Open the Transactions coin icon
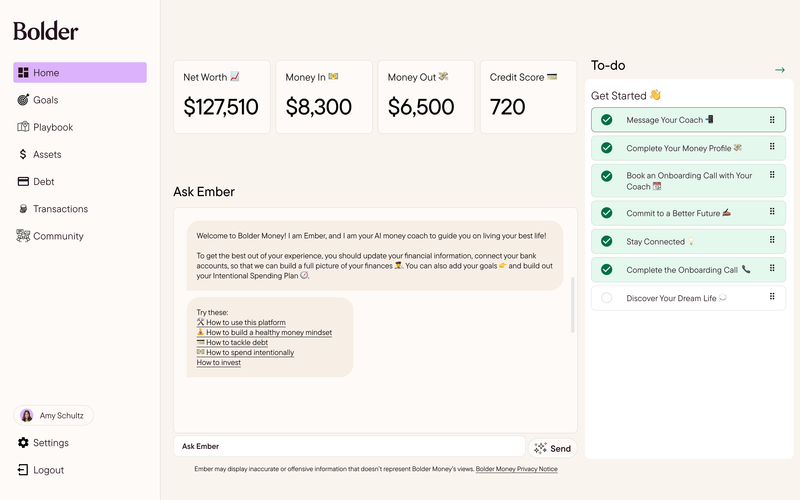Screen dimensions: 800x500 [x=23, y=209]
